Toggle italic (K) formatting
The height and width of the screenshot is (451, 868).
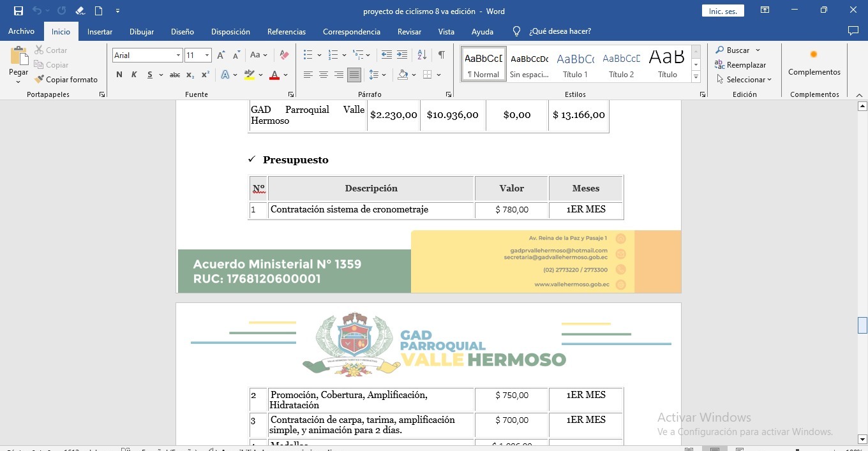[134, 75]
